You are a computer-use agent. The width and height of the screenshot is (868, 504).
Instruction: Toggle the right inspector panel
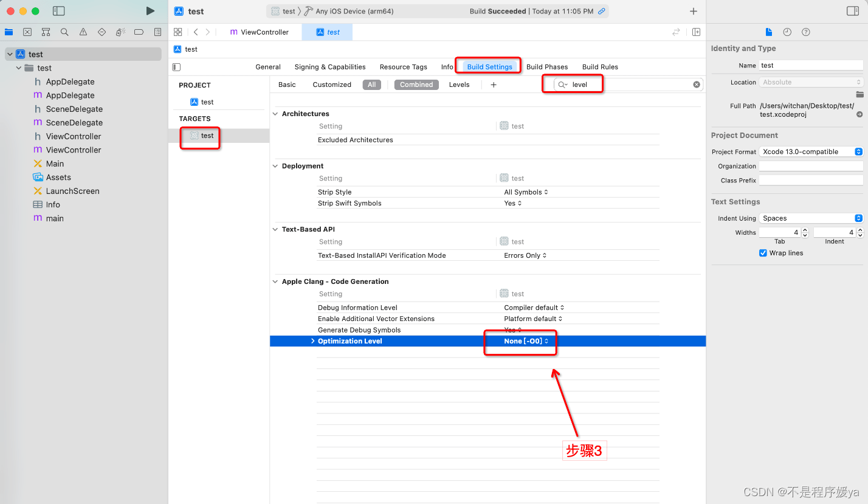click(853, 11)
